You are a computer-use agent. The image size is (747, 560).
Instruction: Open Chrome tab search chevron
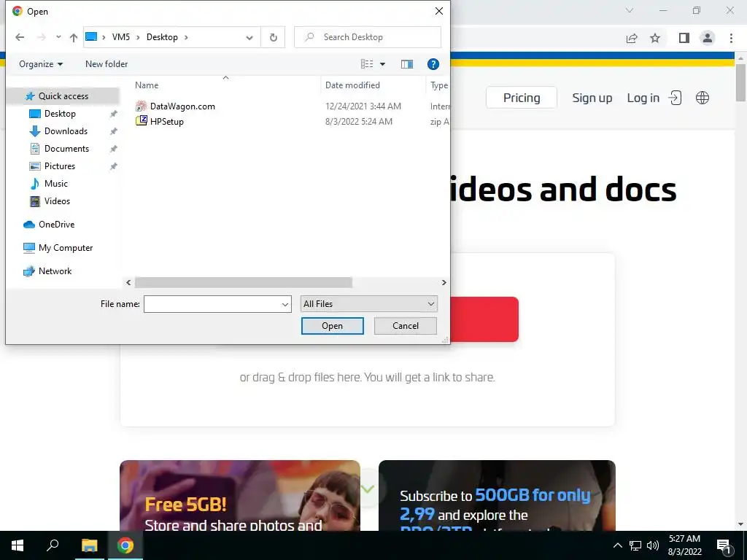pos(630,10)
